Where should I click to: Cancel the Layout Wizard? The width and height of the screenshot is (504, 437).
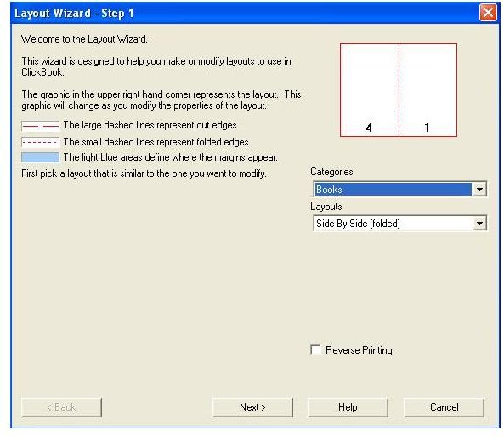coord(444,407)
